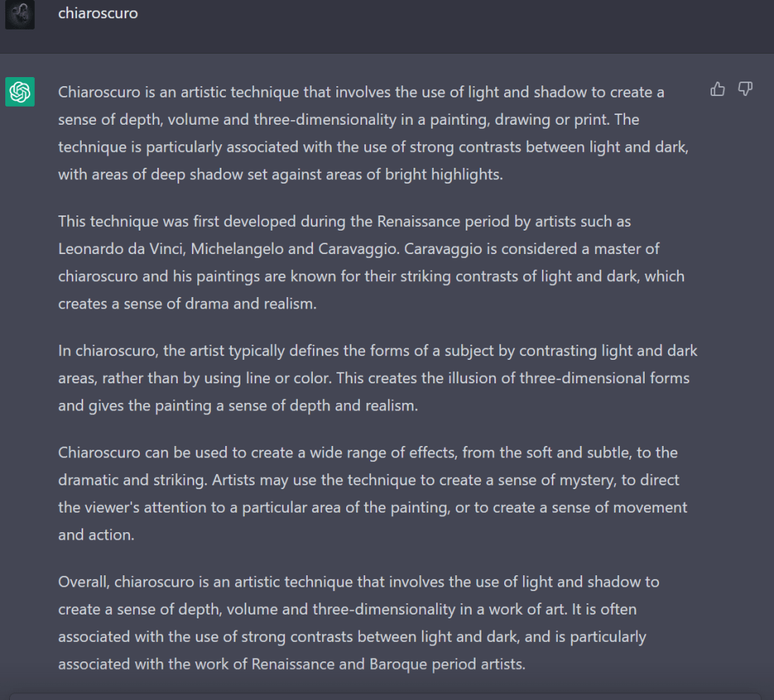Viewport: 774px width, 700px height.
Task: Click the thumbs down feedback icon
Action: coord(745,90)
